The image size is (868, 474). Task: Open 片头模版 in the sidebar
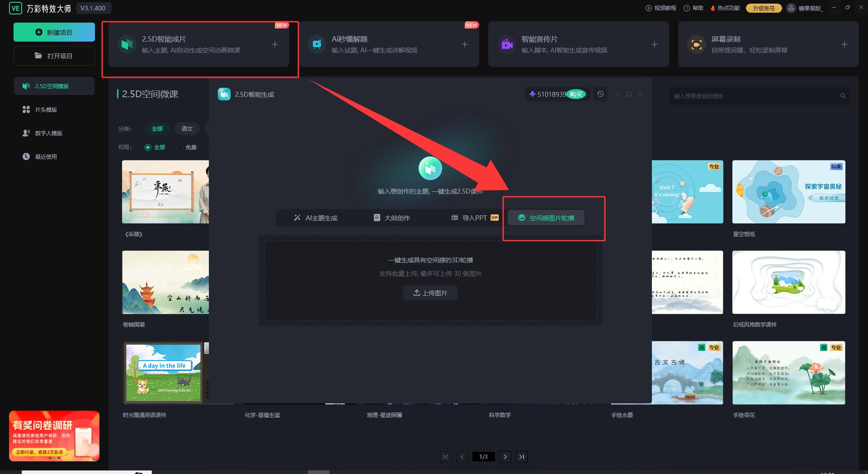(46, 110)
